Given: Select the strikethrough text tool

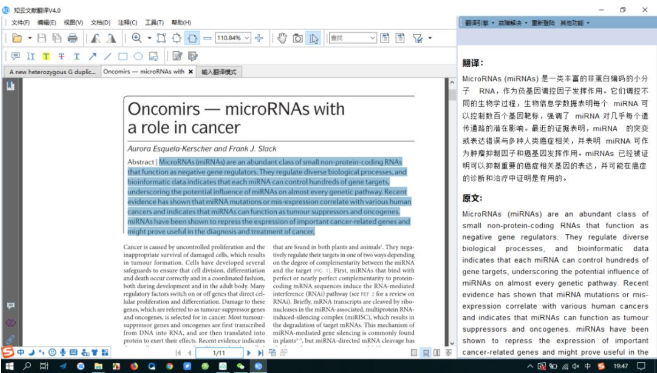Looking at the screenshot, I should pos(61,56).
